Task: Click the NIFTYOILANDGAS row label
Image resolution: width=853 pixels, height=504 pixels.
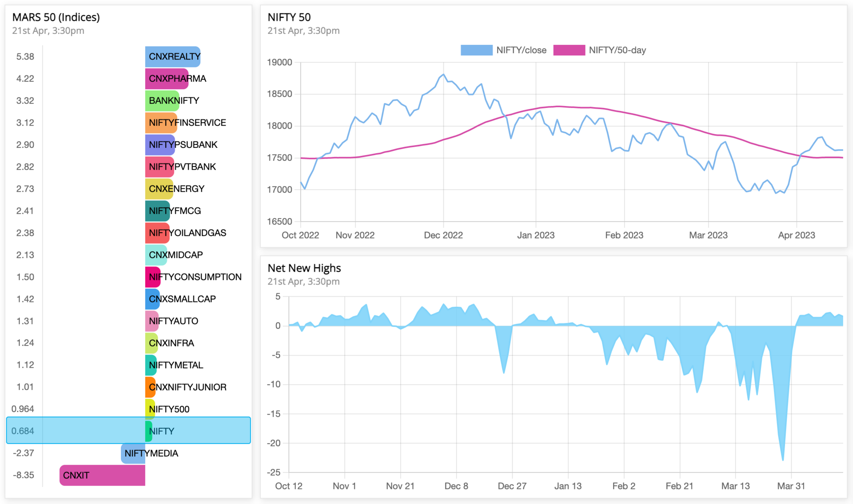Action: [187, 233]
